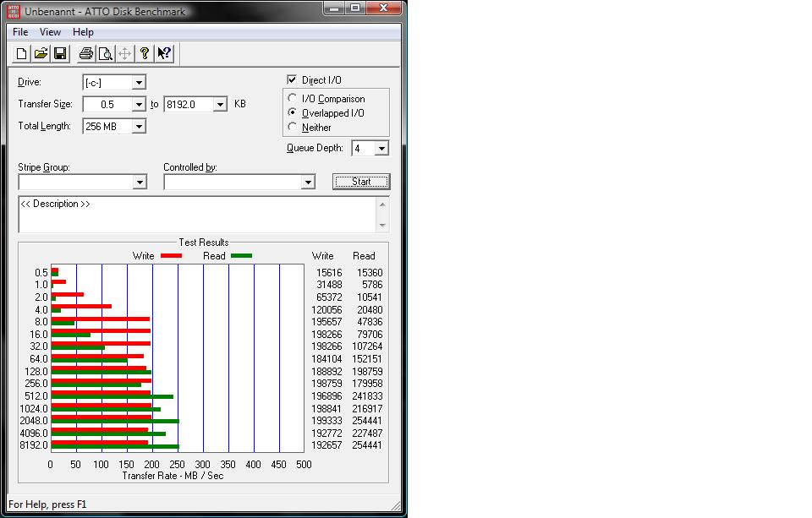Select the I/O Comparison radio button

[292, 98]
